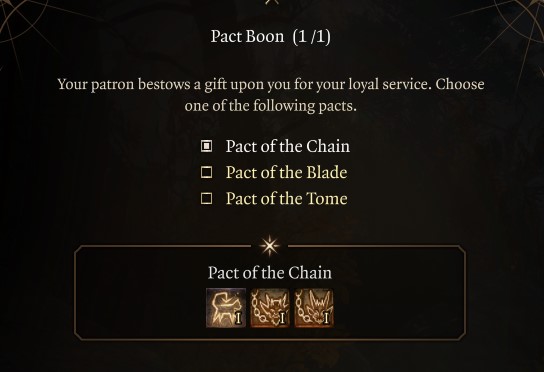
Task: Click the level I badge on the rightmost spell icon
Action: tap(326, 318)
